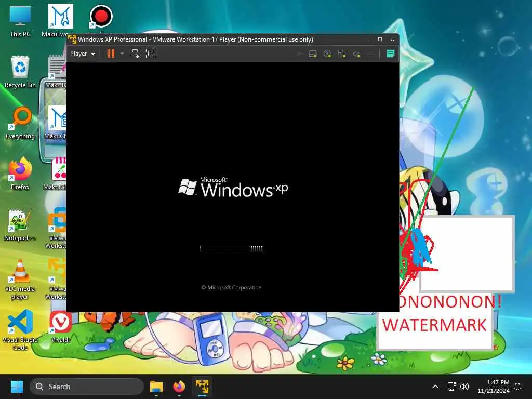Click the CD/DVD drive device icon
The height and width of the screenshot is (399, 532).
(327, 54)
